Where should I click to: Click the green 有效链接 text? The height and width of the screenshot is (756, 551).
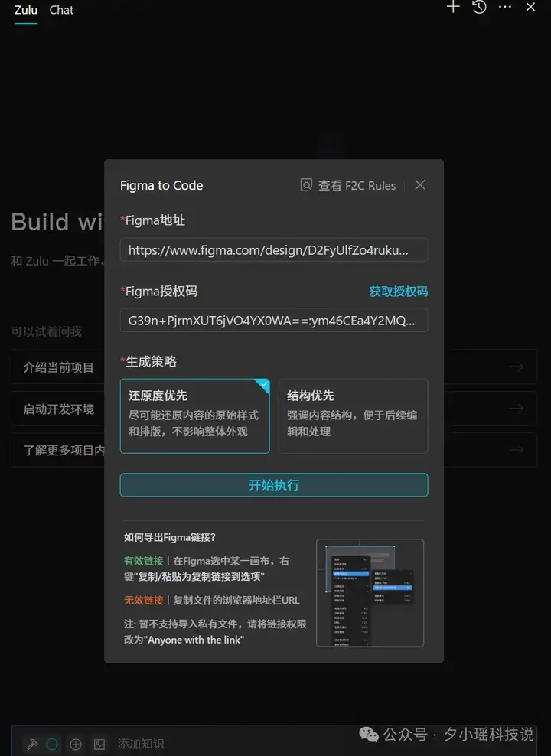tap(144, 561)
